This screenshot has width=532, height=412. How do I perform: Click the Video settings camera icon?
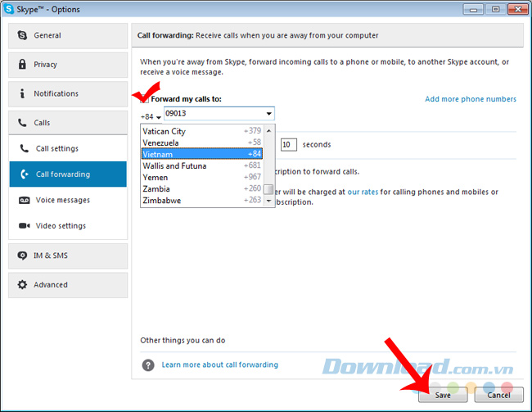pyautogui.click(x=24, y=226)
